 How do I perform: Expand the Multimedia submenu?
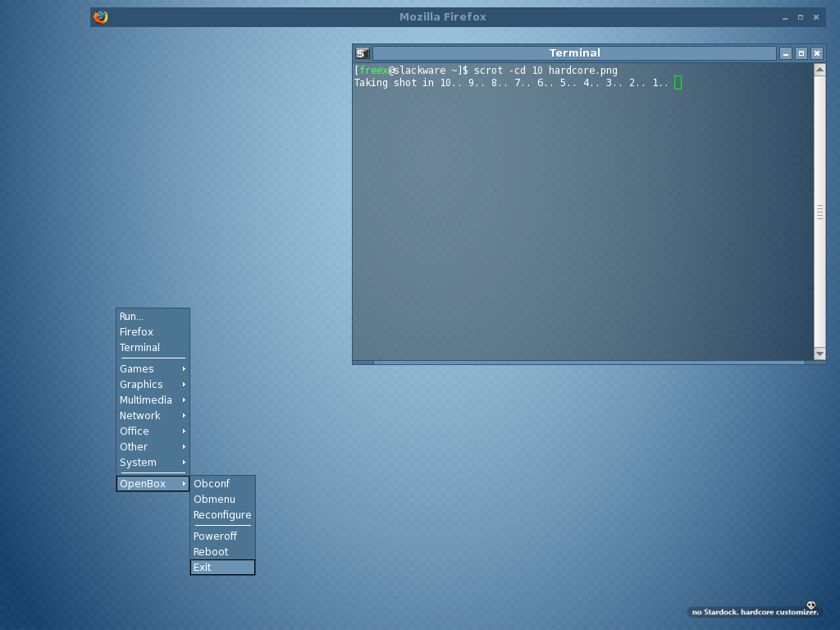tap(153, 400)
